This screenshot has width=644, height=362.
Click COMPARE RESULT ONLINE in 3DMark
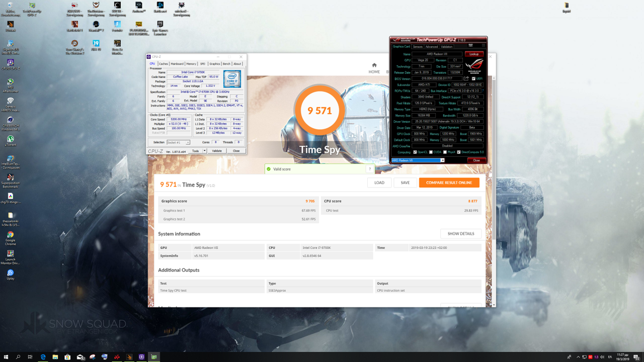click(x=449, y=183)
